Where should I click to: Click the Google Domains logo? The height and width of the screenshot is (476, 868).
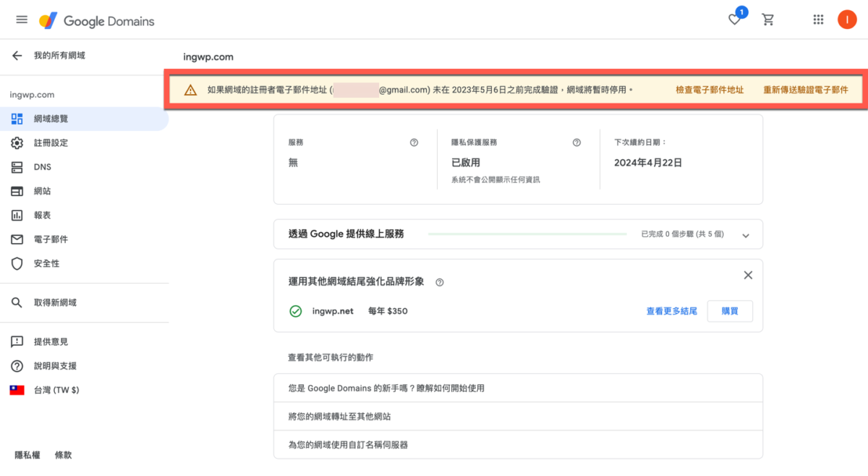click(x=97, y=21)
